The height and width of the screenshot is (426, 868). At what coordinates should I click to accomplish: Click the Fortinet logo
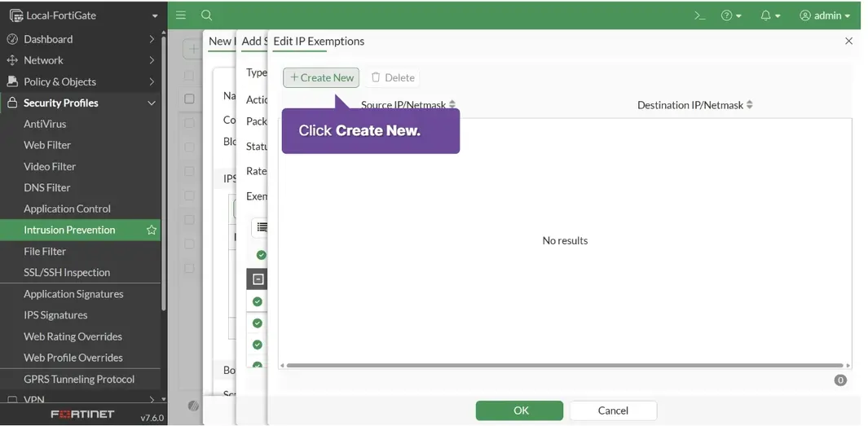pos(82,415)
